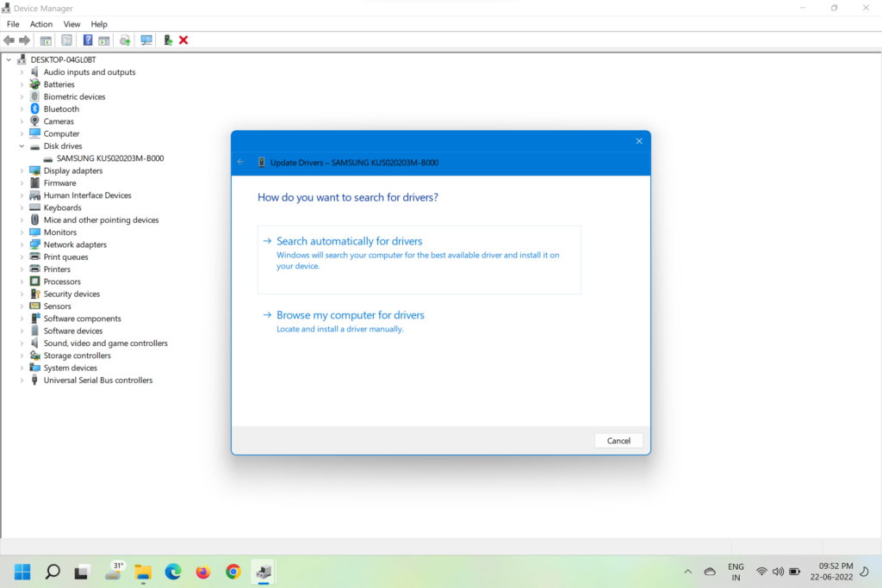Click the scan for hardware changes icon
The width and height of the screenshot is (882, 588).
pos(146,40)
